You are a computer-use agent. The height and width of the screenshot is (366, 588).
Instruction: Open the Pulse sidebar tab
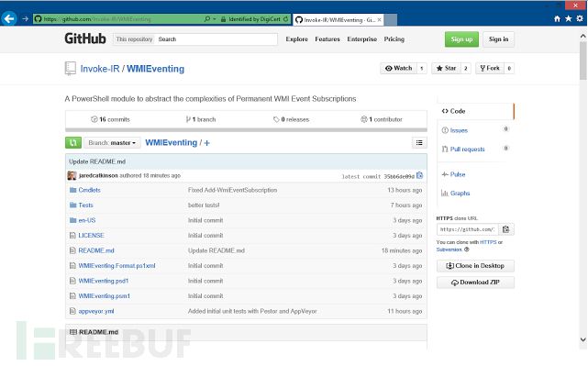[458, 174]
